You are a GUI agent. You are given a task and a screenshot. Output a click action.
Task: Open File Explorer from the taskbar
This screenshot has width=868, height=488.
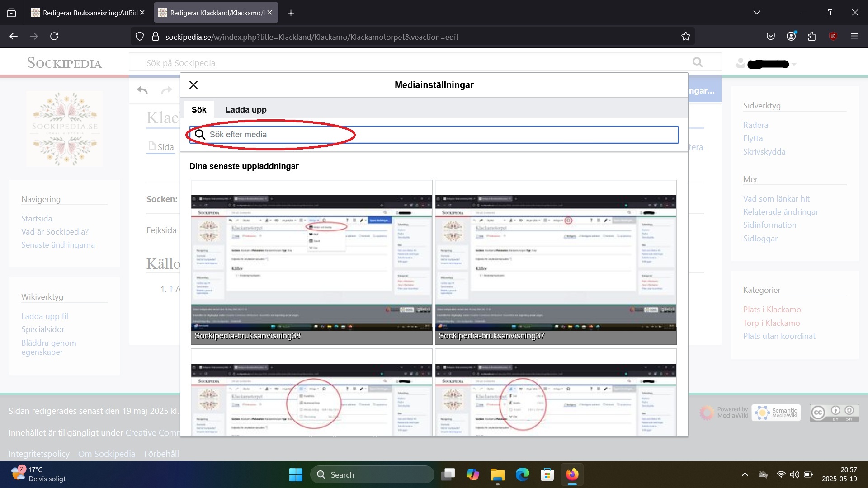[497, 474]
